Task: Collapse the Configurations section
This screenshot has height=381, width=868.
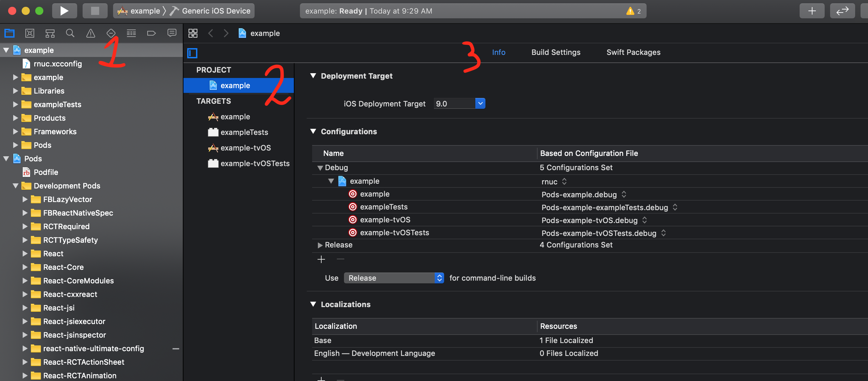Action: pos(313,132)
